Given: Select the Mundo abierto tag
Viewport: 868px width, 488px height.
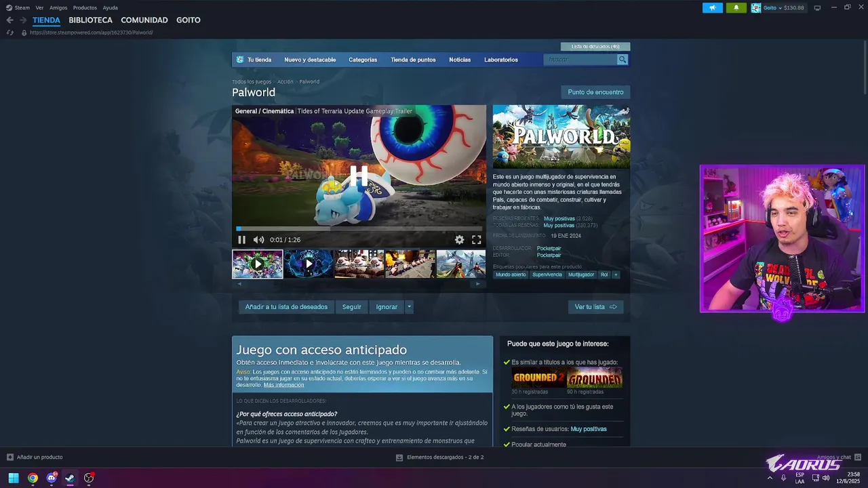Looking at the screenshot, I should (x=511, y=274).
